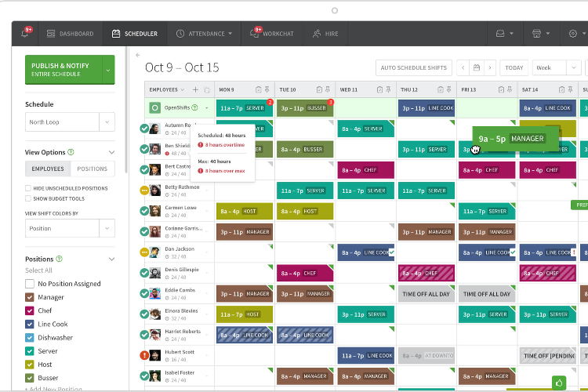Click the Positions help icon

pyautogui.click(x=60, y=259)
